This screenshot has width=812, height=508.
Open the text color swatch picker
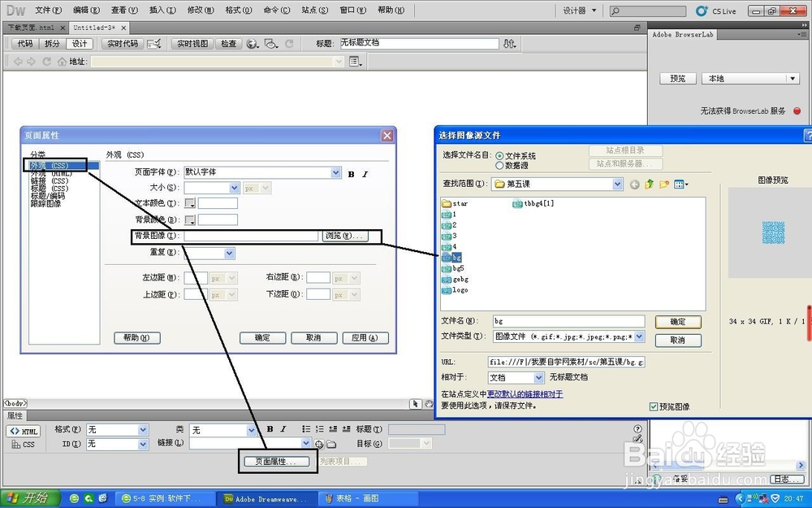click(x=190, y=204)
